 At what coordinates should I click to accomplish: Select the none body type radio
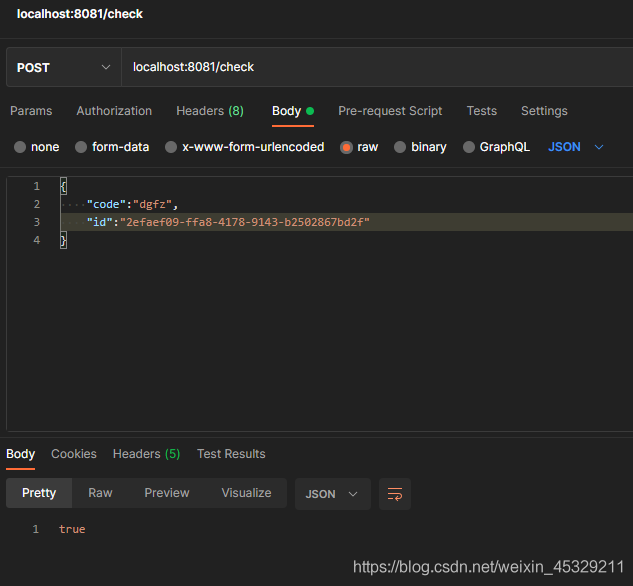pos(20,147)
